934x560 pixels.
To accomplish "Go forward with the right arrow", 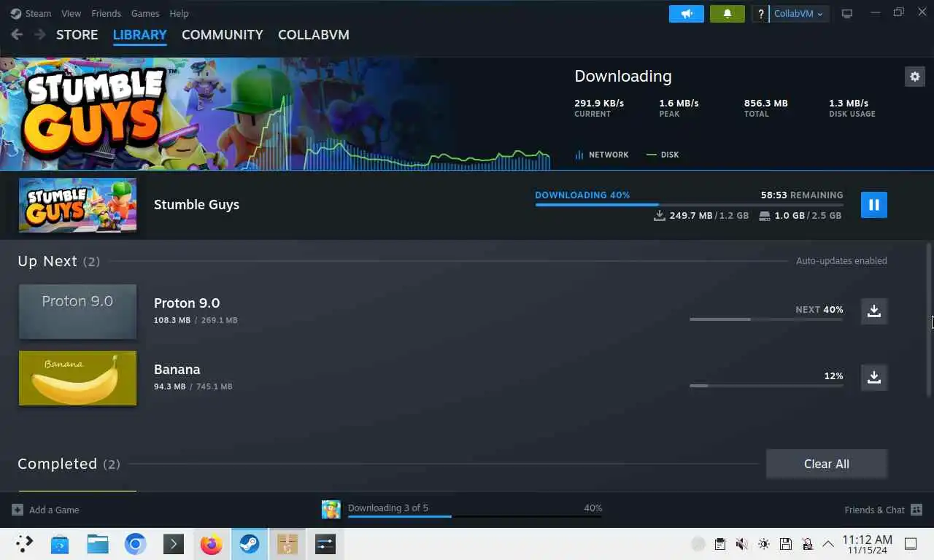I will pos(39,35).
